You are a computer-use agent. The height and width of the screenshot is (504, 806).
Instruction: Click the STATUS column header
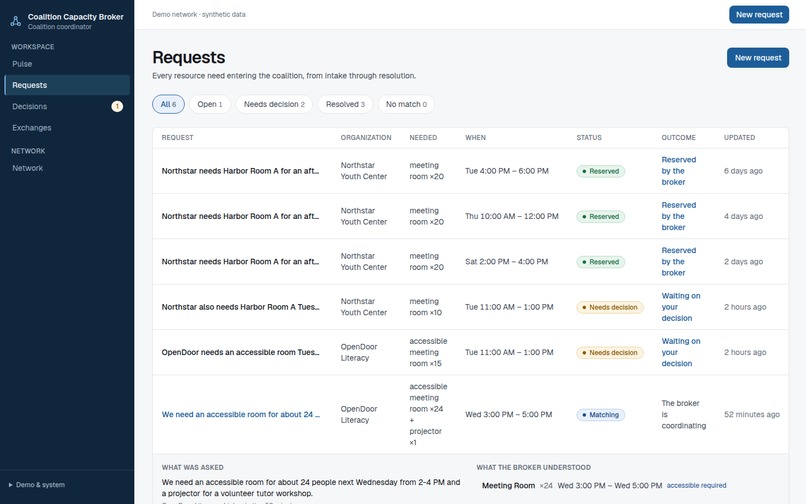(x=589, y=138)
